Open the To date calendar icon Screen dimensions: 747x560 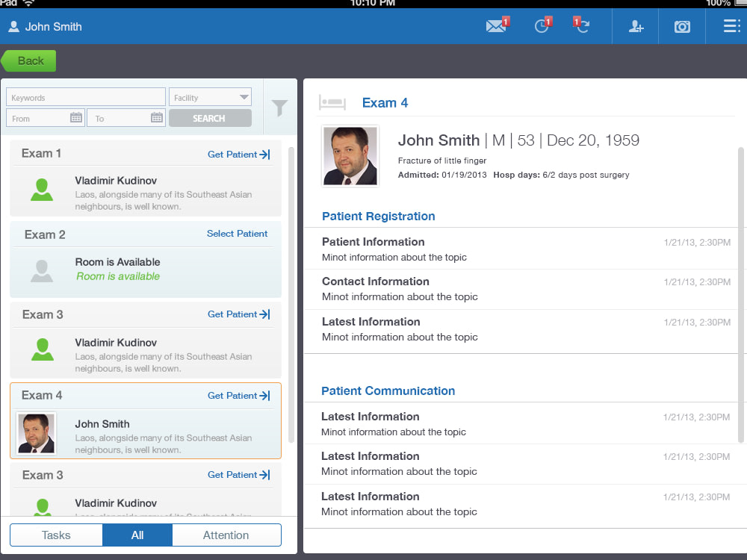click(x=157, y=117)
